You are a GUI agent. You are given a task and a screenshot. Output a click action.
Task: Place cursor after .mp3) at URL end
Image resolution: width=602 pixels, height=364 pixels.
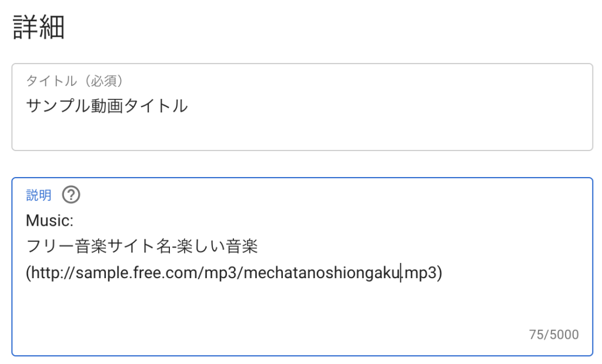443,273
